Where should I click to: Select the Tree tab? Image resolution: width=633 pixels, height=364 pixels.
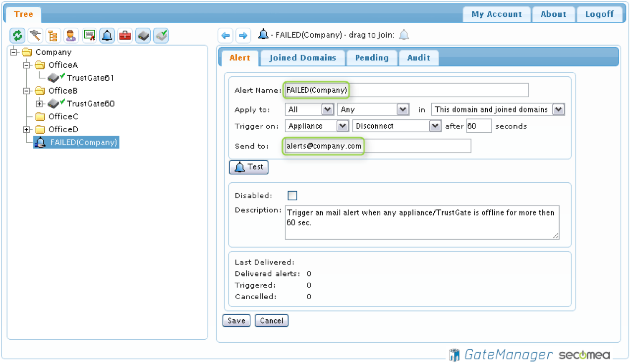pyautogui.click(x=23, y=14)
